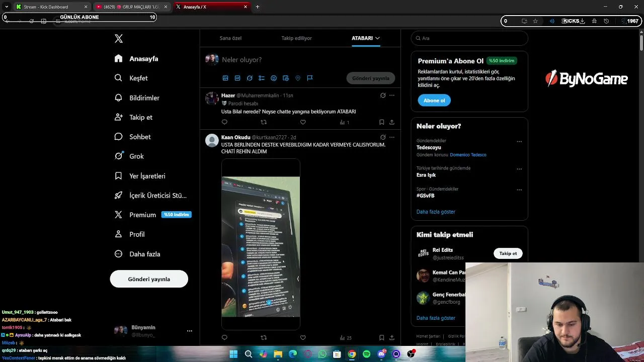Viewport: 644px width, 362px height.
Task: Like Kaan Okudu's post
Action: (303, 338)
